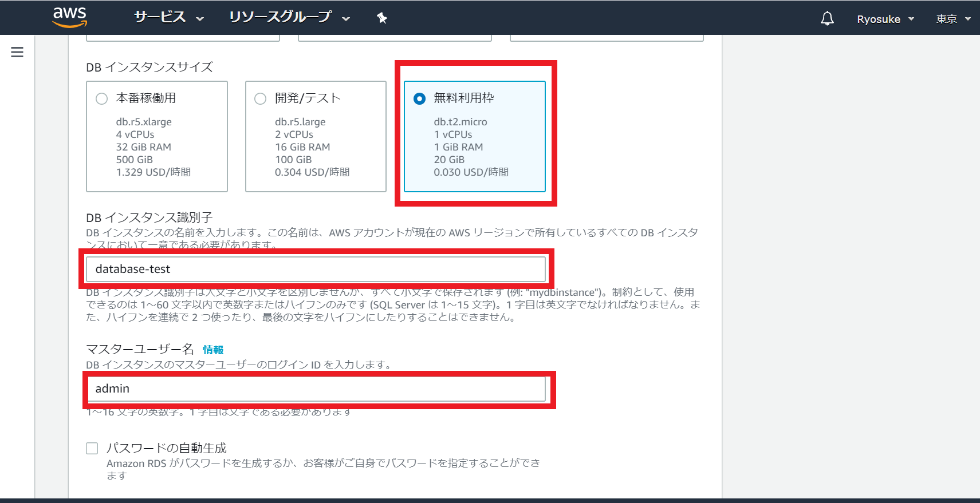
Task: Open the 情報 info link
Action: pos(213,350)
